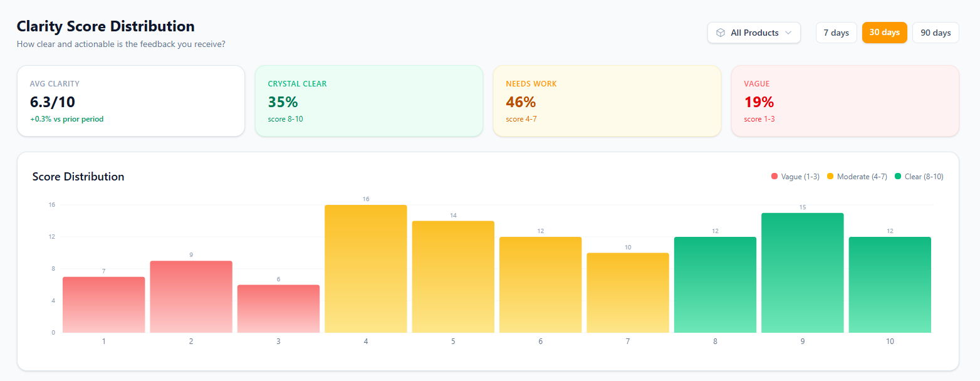980x381 pixels.
Task: Toggle visibility of Moderate (4-7) series
Action: tap(856, 176)
